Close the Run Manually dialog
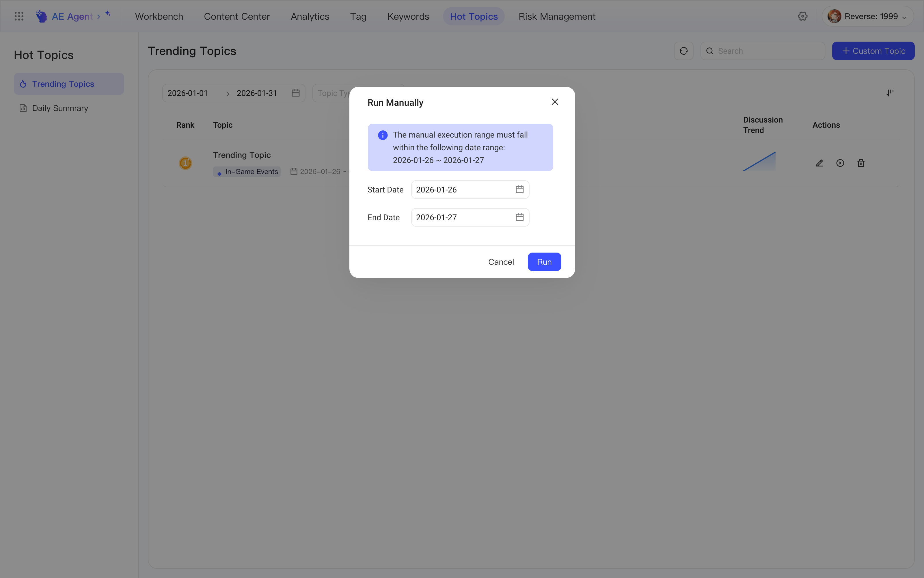Viewport: 924px width, 578px height. point(555,102)
